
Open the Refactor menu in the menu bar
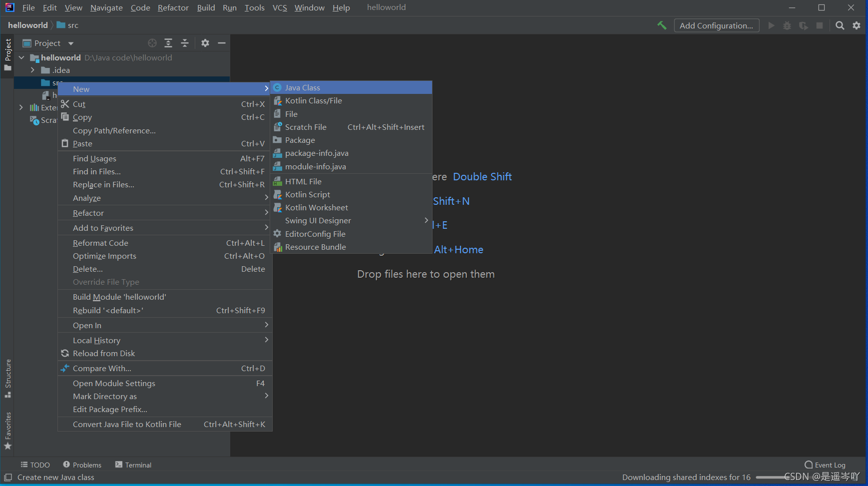pyautogui.click(x=173, y=7)
